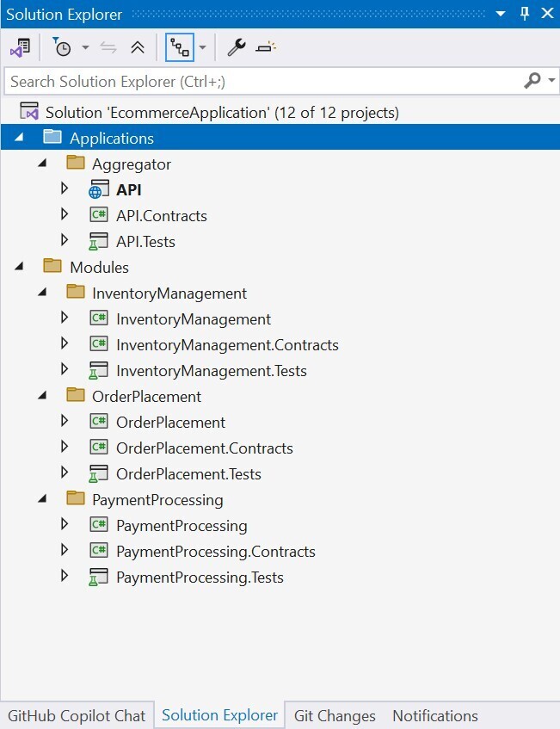The height and width of the screenshot is (729, 560).
Task: Click the magnifier search icon
Action: pyautogui.click(x=532, y=80)
